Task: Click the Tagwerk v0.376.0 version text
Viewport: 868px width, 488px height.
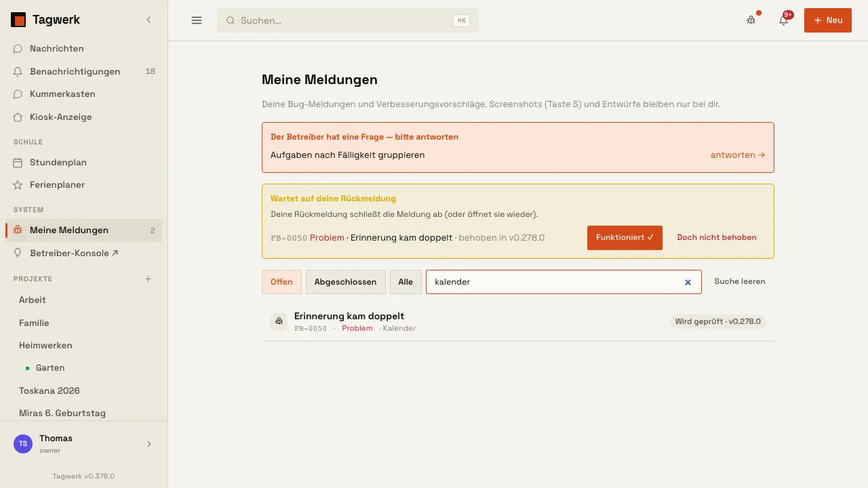Action: pos(83,476)
